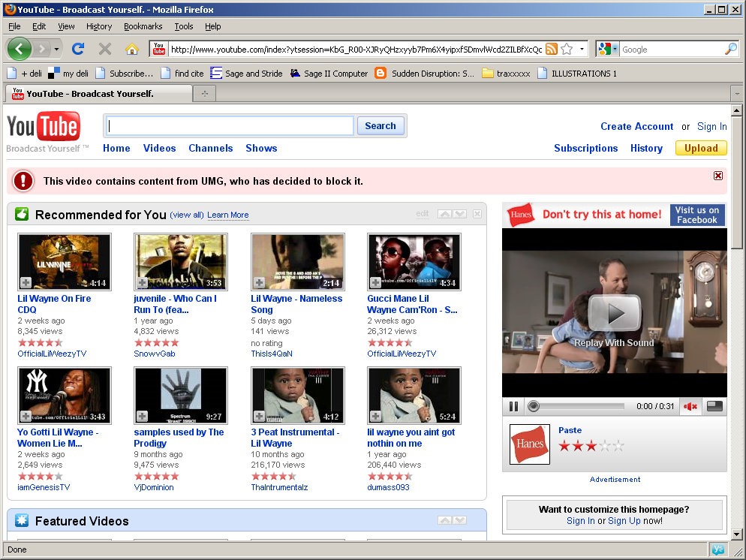The height and width of the screenshot is (560, 746).
Task: Open a new tab with the plus button
Action: click(x=205, y=93)
